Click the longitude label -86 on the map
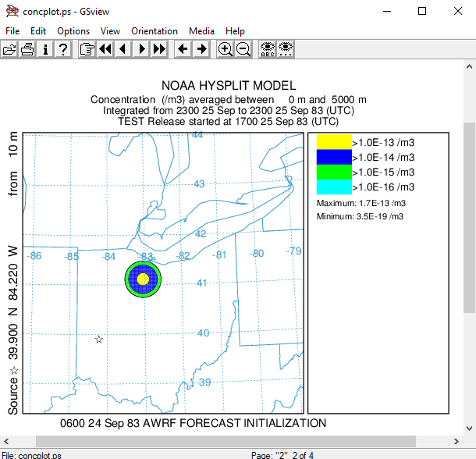Viewport: 476px width, 459px height. 34,256
